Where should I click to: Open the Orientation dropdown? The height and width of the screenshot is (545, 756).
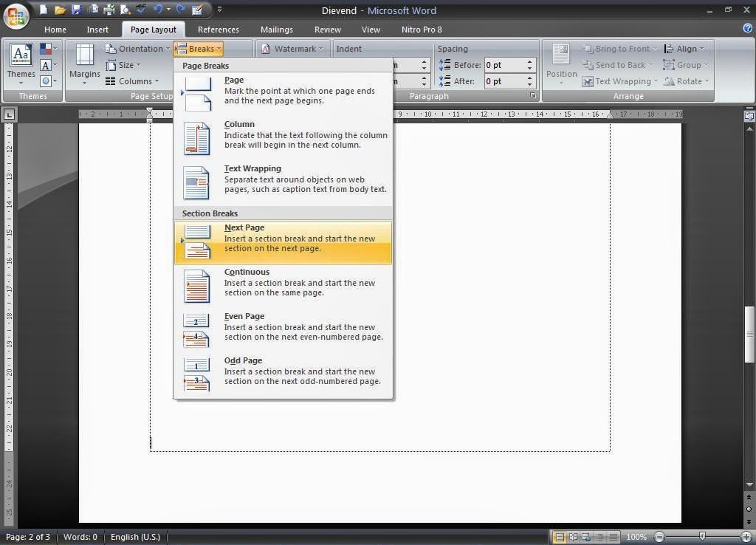(x=137, y=49)
